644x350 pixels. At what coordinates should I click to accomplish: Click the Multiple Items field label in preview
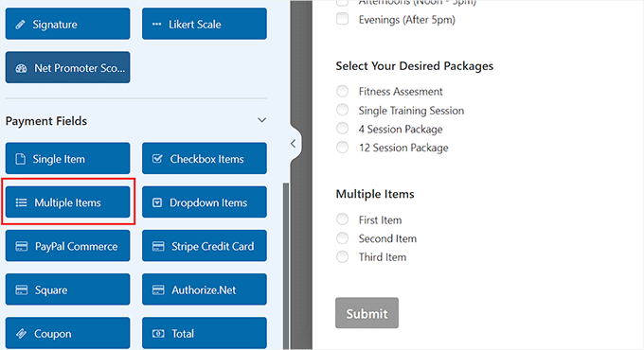[375, 194]
